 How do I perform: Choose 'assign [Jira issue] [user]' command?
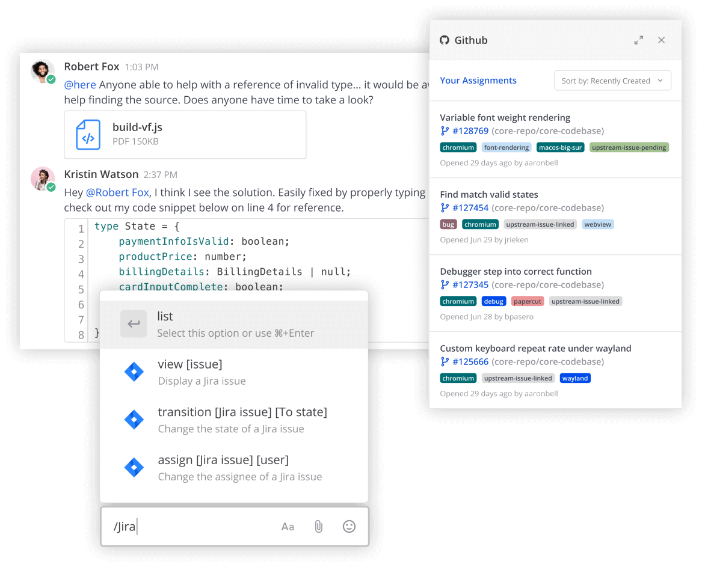click(x=234, y=468)
